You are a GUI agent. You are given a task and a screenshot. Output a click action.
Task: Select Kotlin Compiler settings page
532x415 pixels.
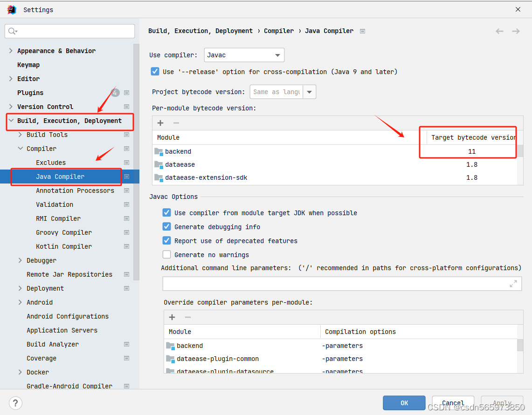tap(64, 246)
